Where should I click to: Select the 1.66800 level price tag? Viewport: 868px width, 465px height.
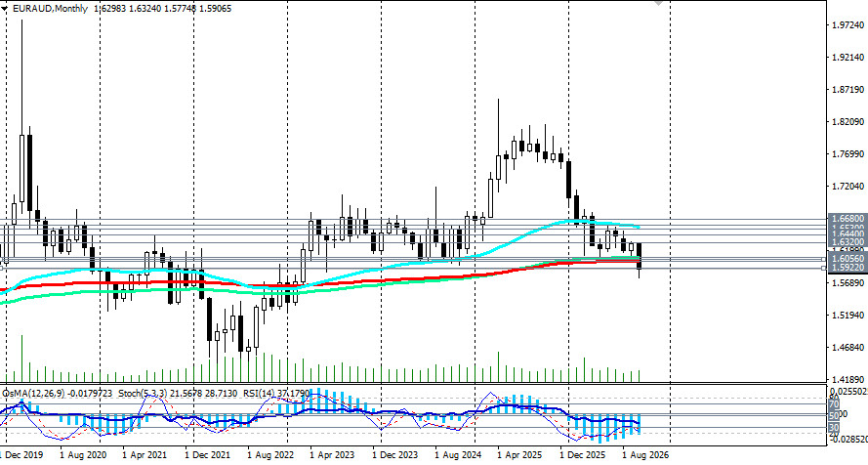(847, 219)
